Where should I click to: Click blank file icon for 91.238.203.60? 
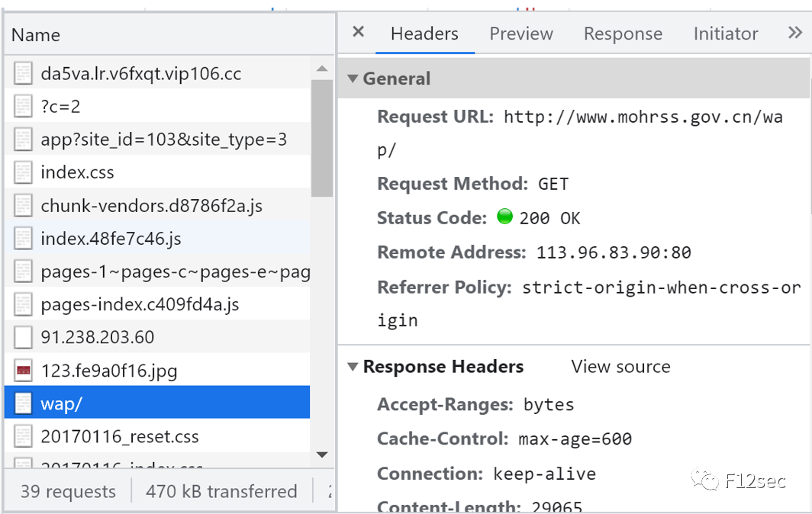[24, 337]
